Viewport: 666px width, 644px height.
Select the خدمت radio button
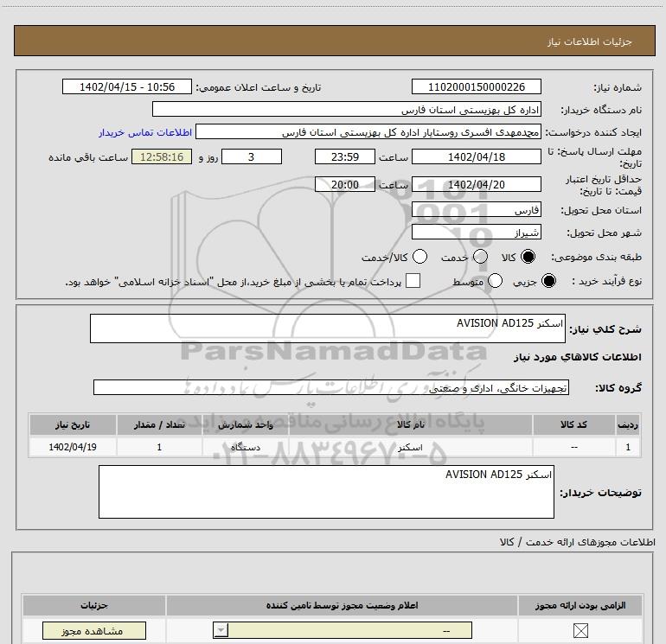coord(480,257)
